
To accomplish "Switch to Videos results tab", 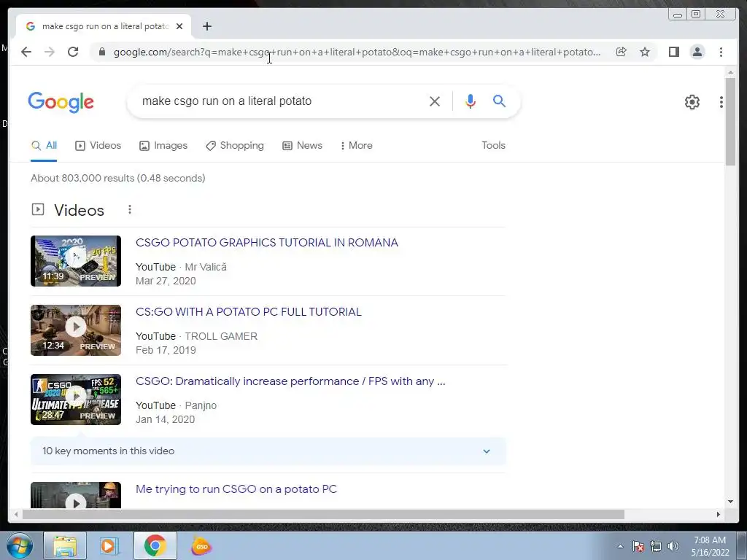I will 98,146.
